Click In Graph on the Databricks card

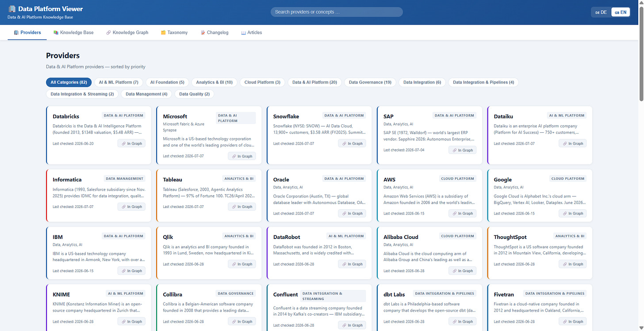tap(131, 143)
